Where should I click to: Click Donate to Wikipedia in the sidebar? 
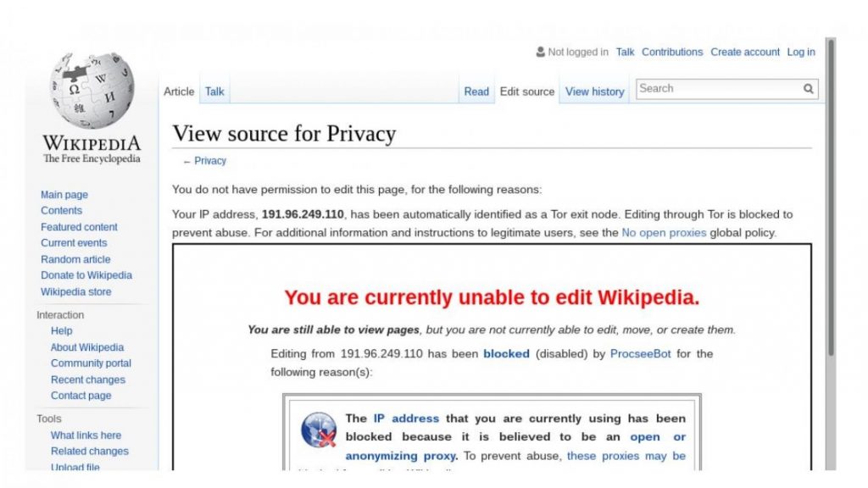click(86, 275)
